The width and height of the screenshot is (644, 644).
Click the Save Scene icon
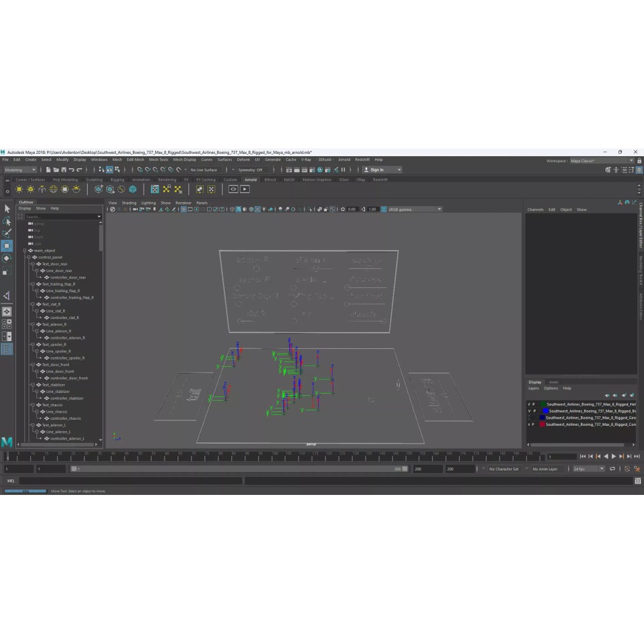[x=64, y=169]
